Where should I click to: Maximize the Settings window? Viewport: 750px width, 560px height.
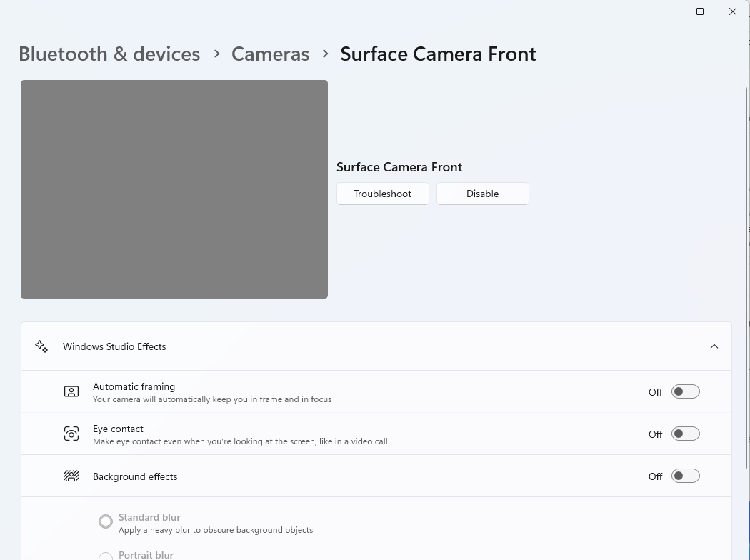(700, 11)
